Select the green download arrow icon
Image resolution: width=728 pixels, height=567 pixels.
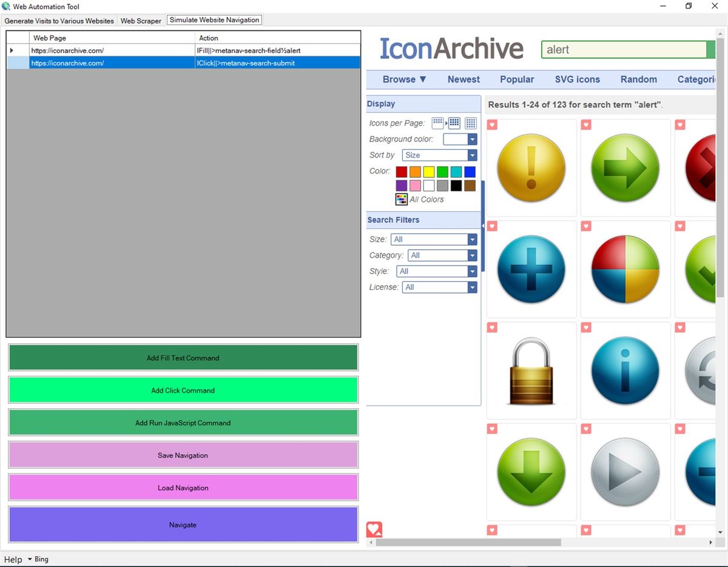[x=531, y=471]
